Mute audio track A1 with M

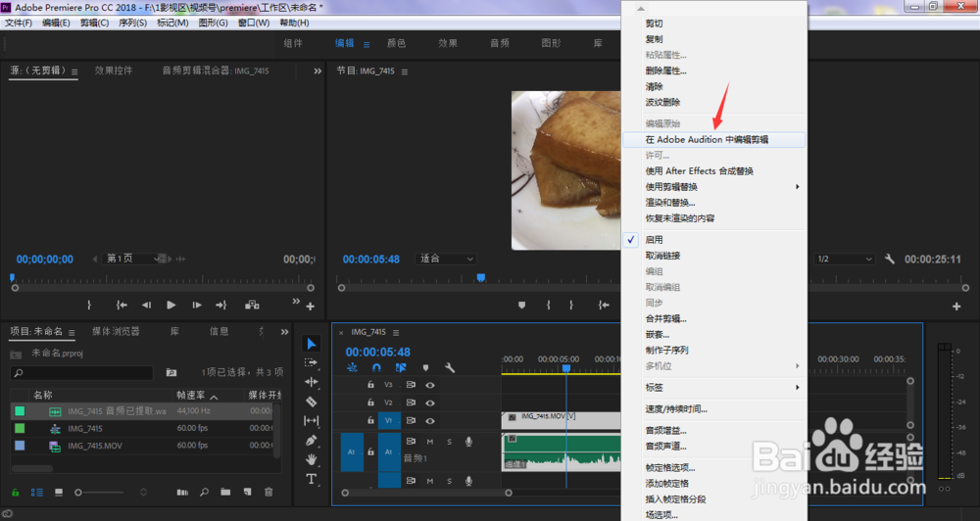point(430,442)
